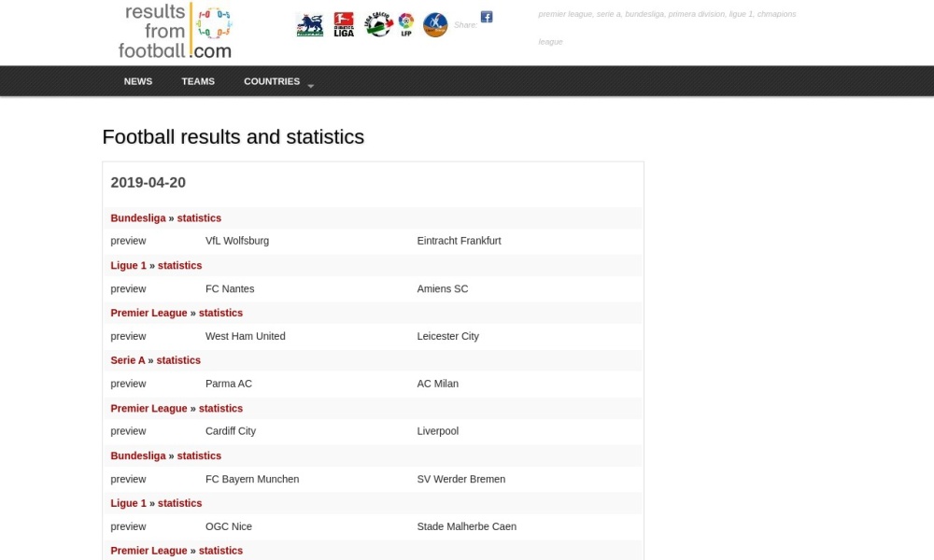
Task: Select the VfL Wolfsburg team name
Action: (237, 241)
